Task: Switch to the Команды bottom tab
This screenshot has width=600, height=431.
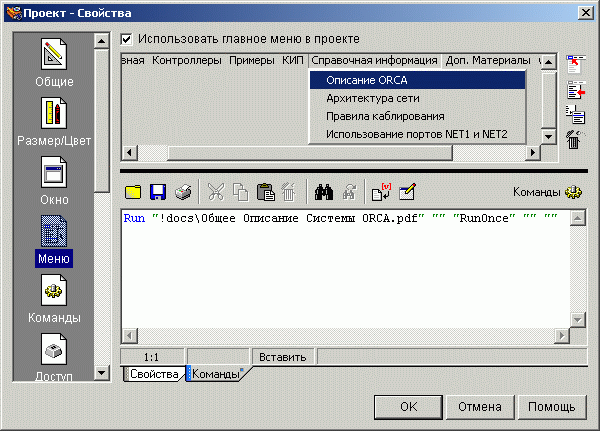Action: tap(216, 374)
